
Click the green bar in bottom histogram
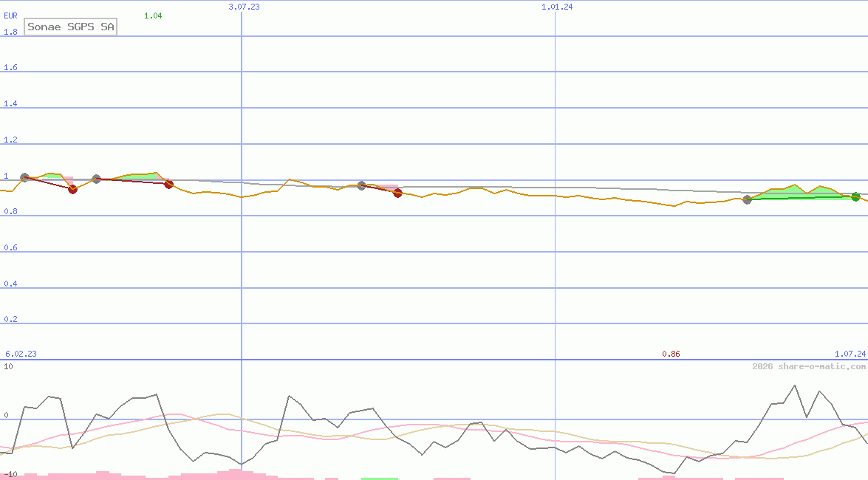pyautogui.click(x=380, y=478)
